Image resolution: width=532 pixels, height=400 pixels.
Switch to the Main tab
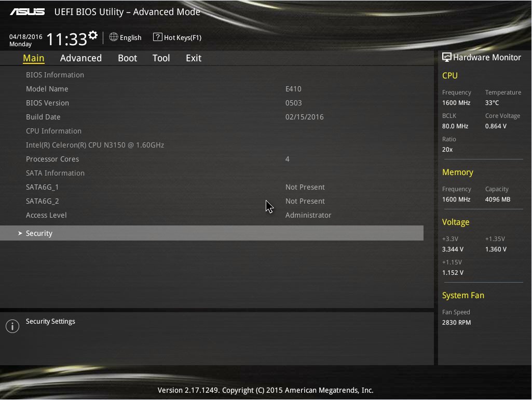pos(34,58)
